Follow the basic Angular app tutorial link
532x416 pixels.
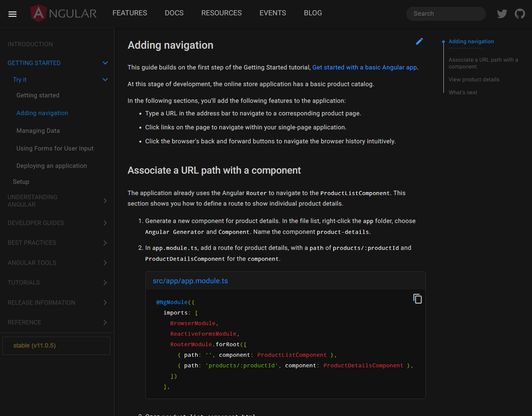pyautogui.click(x=364, y=67)
